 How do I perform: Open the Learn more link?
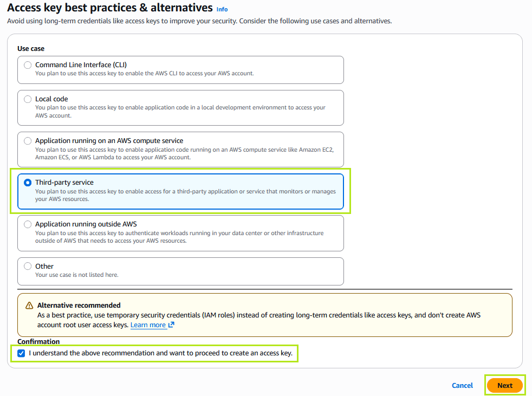click(x=148, y=325)
